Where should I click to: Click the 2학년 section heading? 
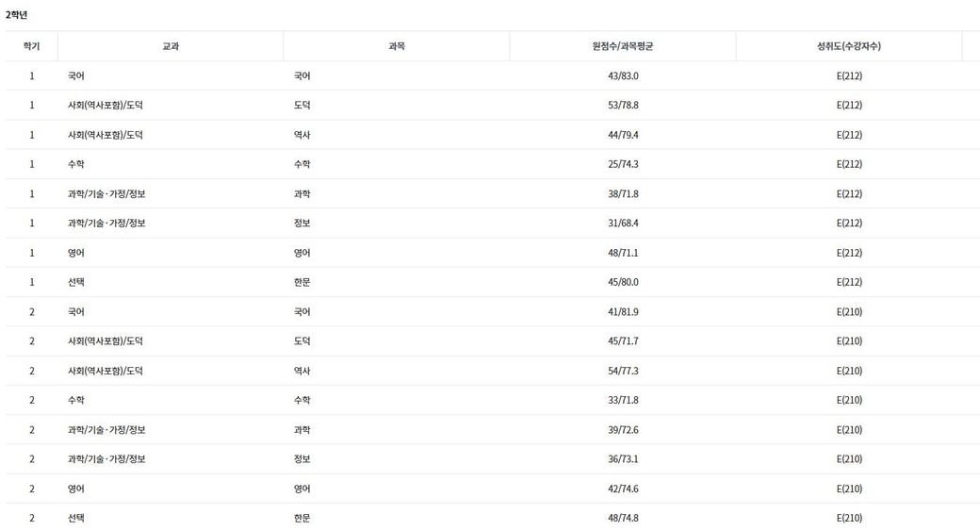coord(17,14)
